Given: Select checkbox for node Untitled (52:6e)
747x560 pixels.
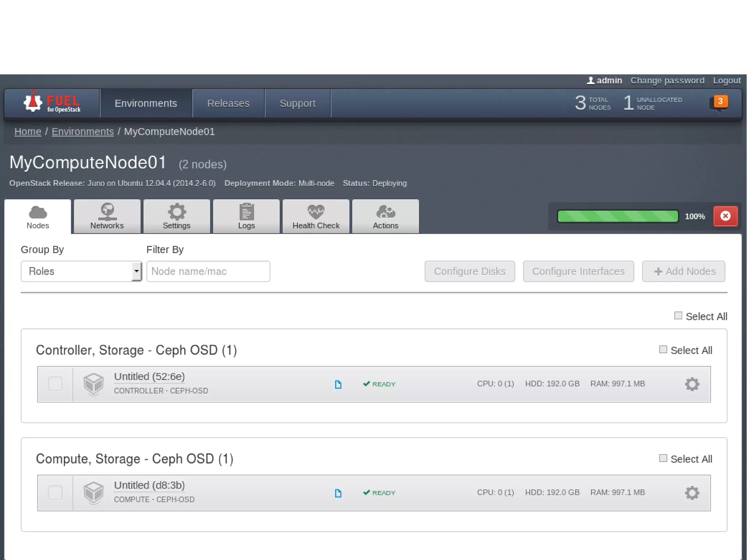Looking at the screenshot, I should (x=55, y=384).
